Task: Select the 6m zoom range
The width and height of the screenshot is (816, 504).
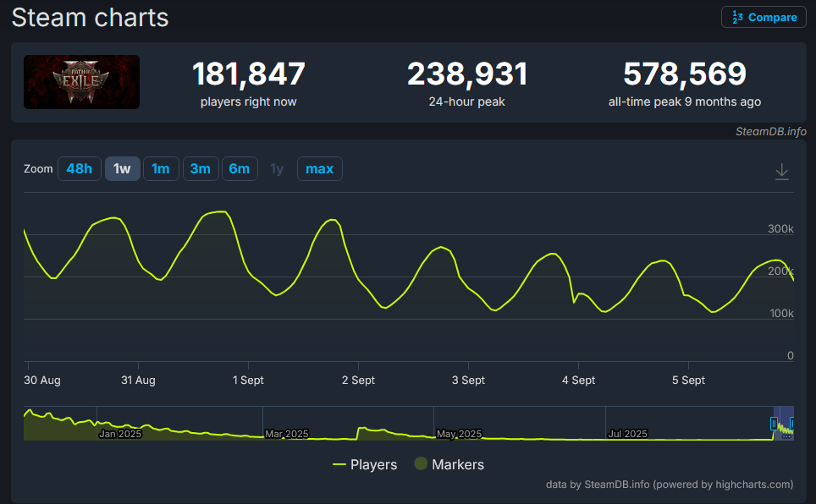Action: pos(240,168)
